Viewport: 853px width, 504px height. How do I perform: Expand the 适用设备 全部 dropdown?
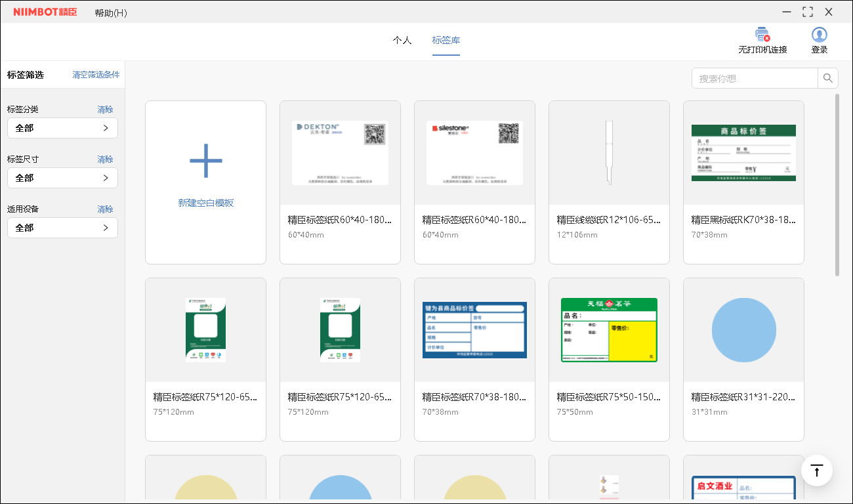(62, 228)
